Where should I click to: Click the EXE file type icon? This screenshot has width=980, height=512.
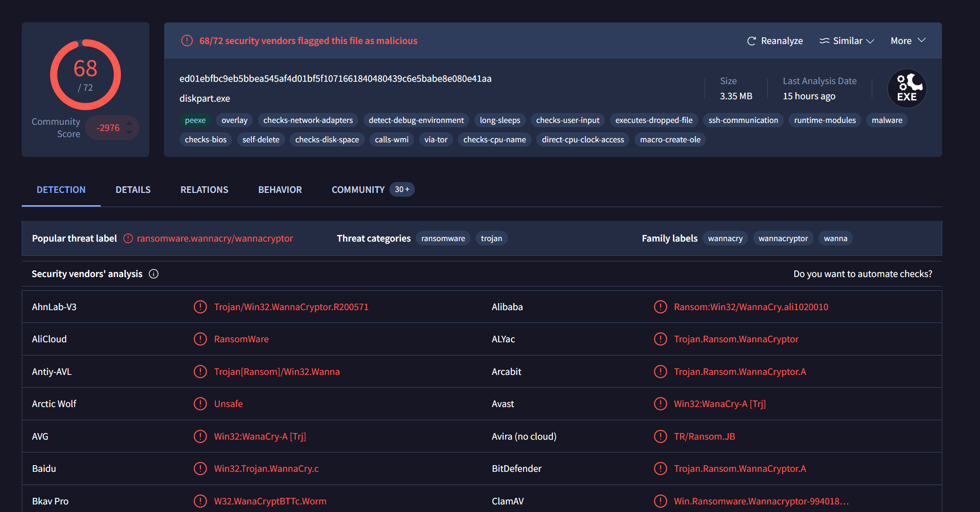[x=907, y=88]
